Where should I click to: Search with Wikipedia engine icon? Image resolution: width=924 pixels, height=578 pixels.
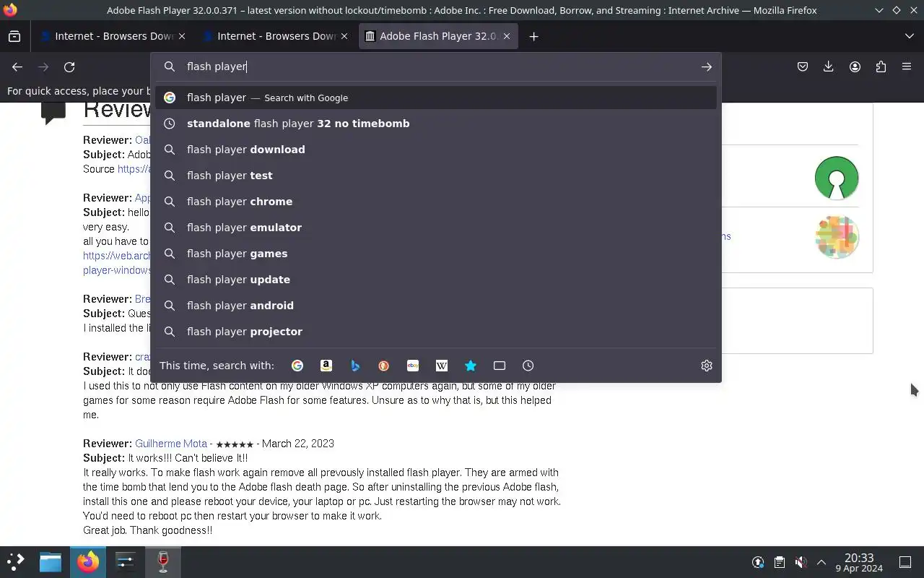click(x=442, y=366)
